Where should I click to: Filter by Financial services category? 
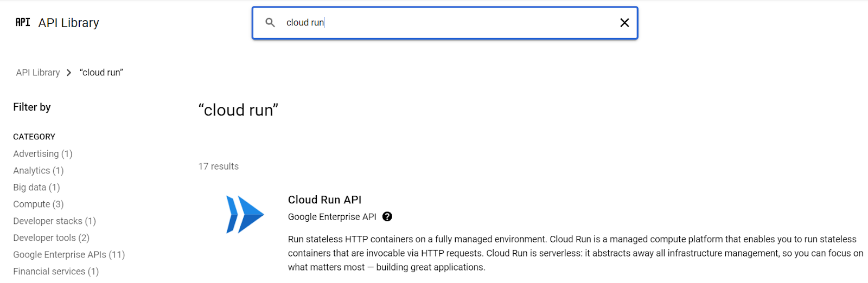click(x=56, y=272)
